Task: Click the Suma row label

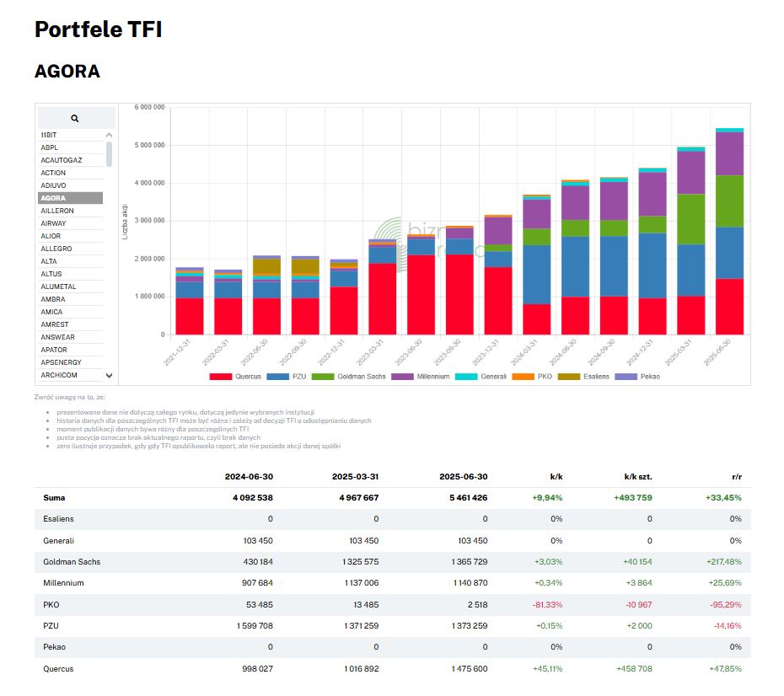Action: (x=54, y=498)
